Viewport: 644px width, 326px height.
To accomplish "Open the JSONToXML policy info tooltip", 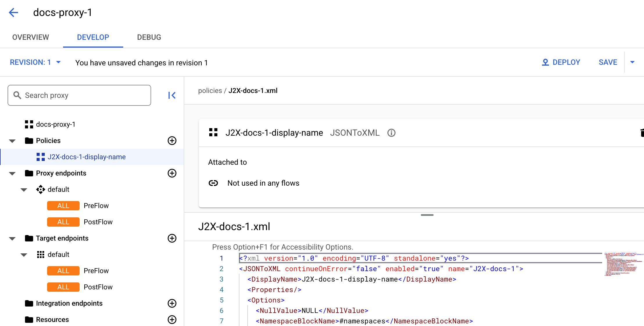I will pyautogui.click(x=391, y=133).
